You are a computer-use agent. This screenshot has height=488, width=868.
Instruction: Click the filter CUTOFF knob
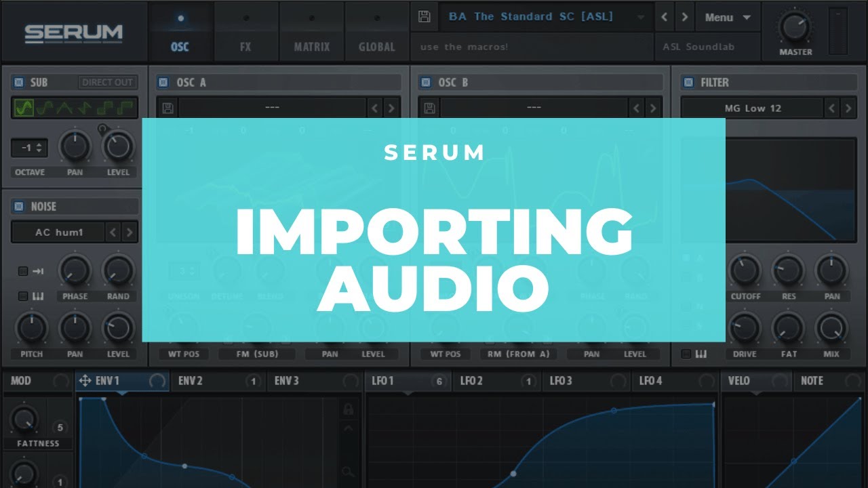click(x=745, y=270)
